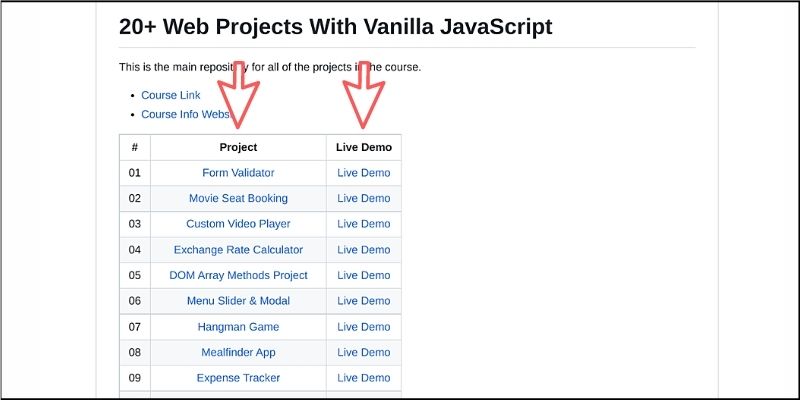
Task: Open the DOM Array Methods Project link
Action: [x=238, y=275]
